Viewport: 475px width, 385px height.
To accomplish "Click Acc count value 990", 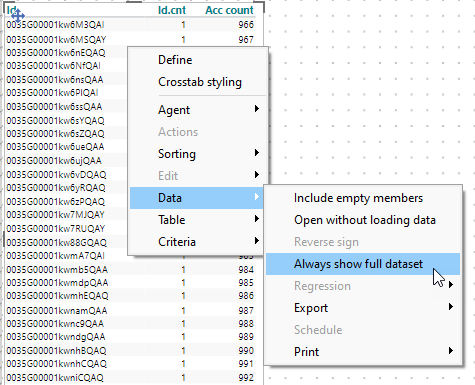I will pos(246,351).
